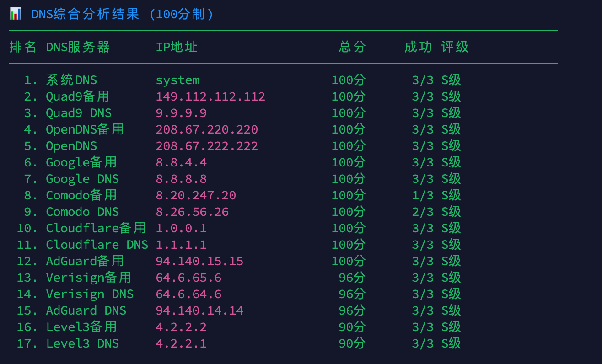The image size is (602, 364).
Task: Select the Comodo DNS server name
Action: tap(82, 212)
